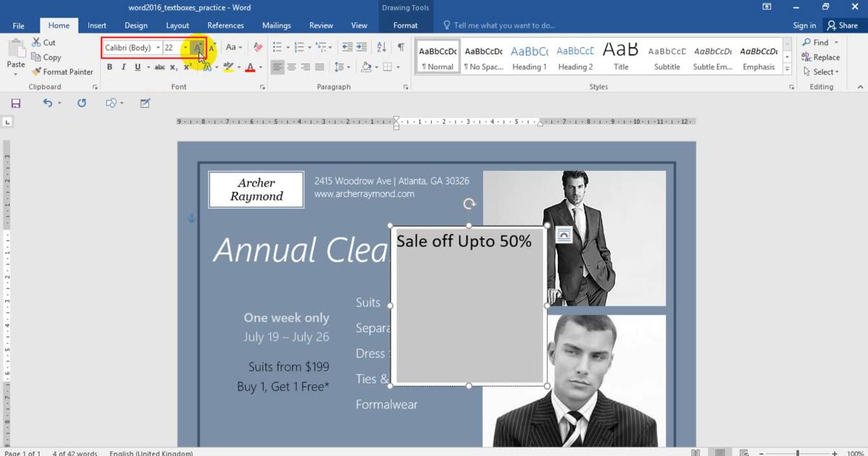868x456 pixels.
Task: Center the text
Action: pyautogui.click(x=292, y=67)
